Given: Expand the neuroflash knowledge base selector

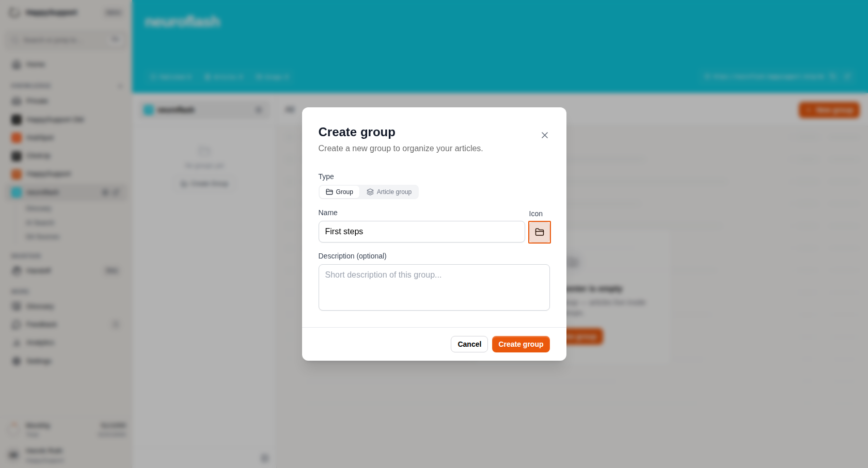Looking at the screenshot, I should pos(204,110).
